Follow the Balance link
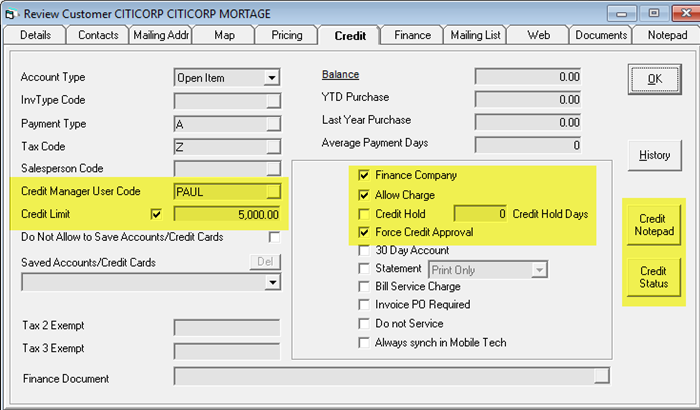Image resolution: width=700 pixels, height=410 pixels. pos(340,75)
